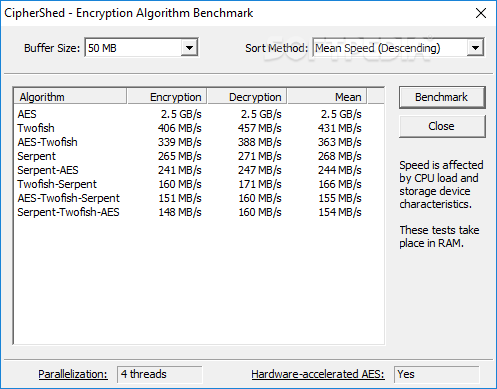This screenshot has height=389, width=497.
Task: Click the Close button
Action: tap(442, 126)
